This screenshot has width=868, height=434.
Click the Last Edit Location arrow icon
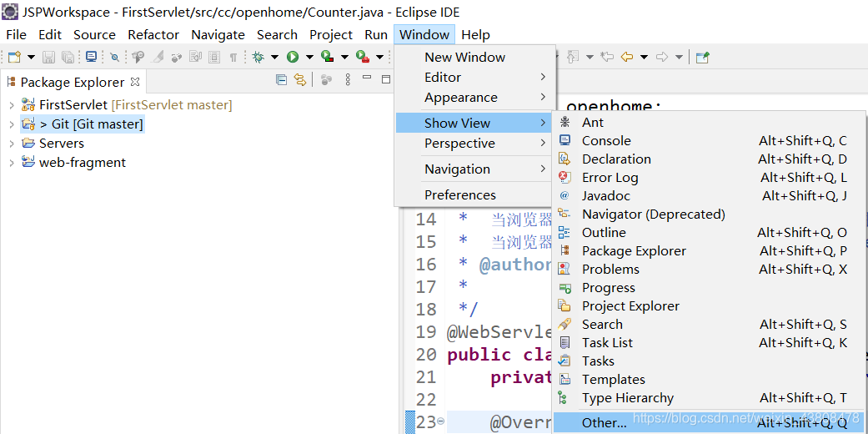click(x=607, y=57)
